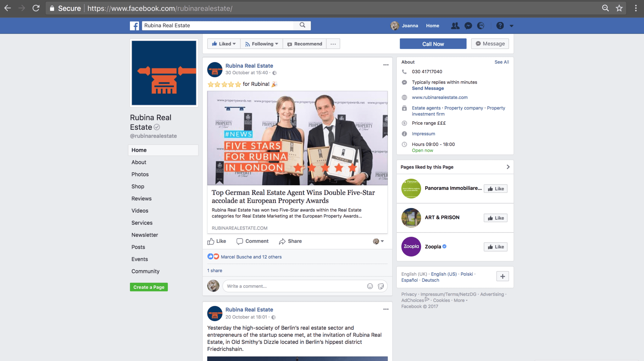This screenshot has height=361, width=644.
Task: Select Services in the page sidebar
Action: (142, 223)
